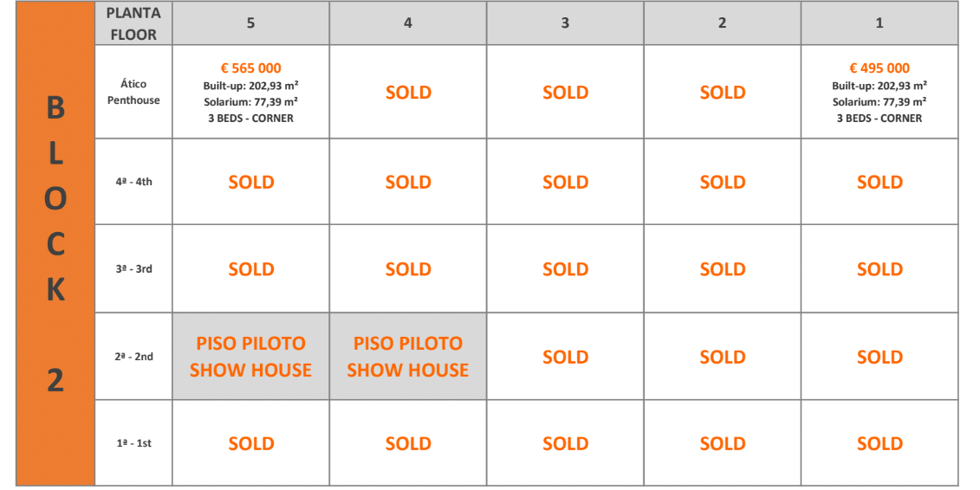
Task: Select column 1 header
Action: (x=879, y=23)
